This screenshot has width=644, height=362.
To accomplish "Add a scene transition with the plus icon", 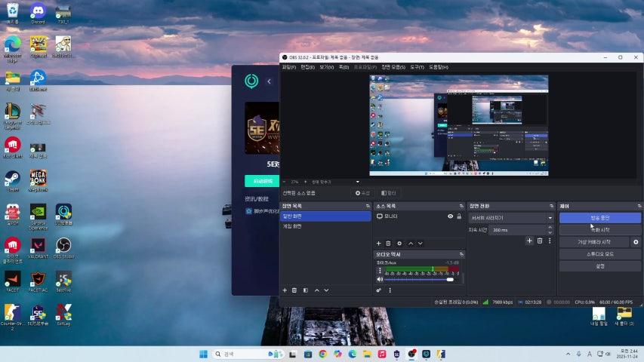I will pyautogui.click(x=529, y=241).
